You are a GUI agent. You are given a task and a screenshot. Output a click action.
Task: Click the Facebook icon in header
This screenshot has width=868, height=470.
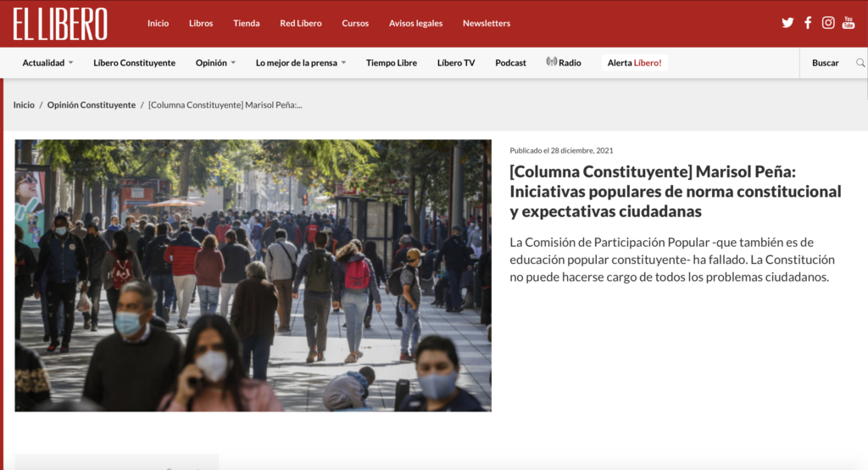coord(808,23)
